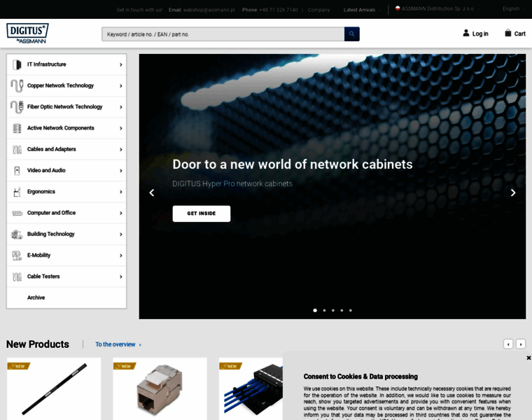Image resolution: width=532 pixels, height=420 pixels.
Task: Select third carousel dot indicator
Action: click(332, 310)
